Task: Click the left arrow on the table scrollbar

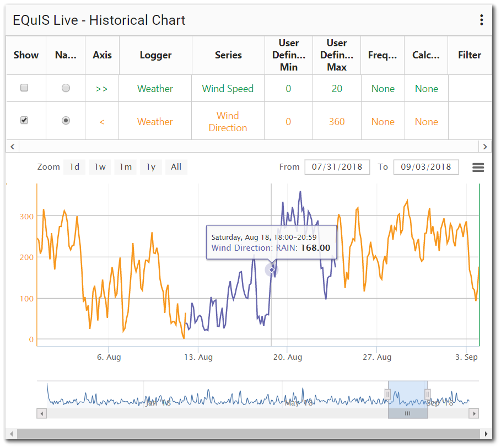Action: coord(12,146)
